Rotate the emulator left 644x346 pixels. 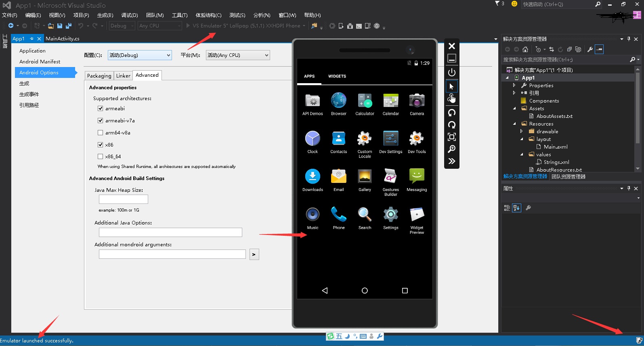[452, 113]
